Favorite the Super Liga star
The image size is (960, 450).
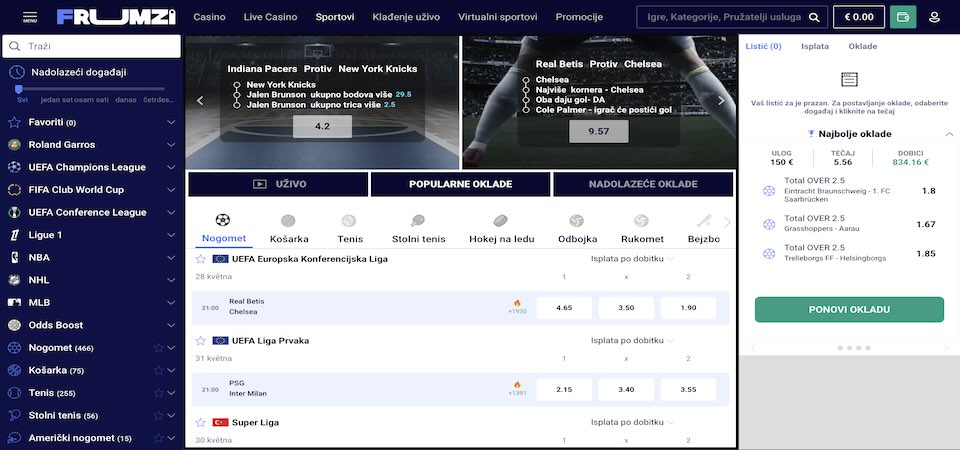click(x=200, y=422)
